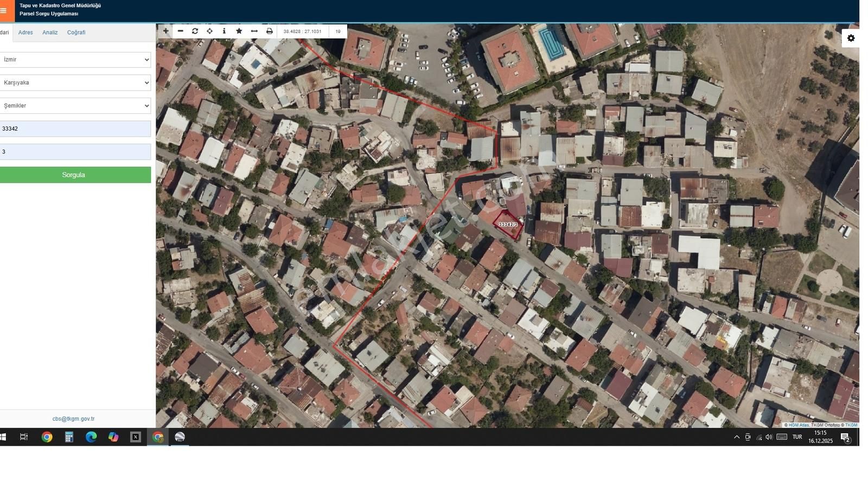The image size is (868, 488).
Task: Open Microsoft Edge from the taskbar
Action: [91, 437]
